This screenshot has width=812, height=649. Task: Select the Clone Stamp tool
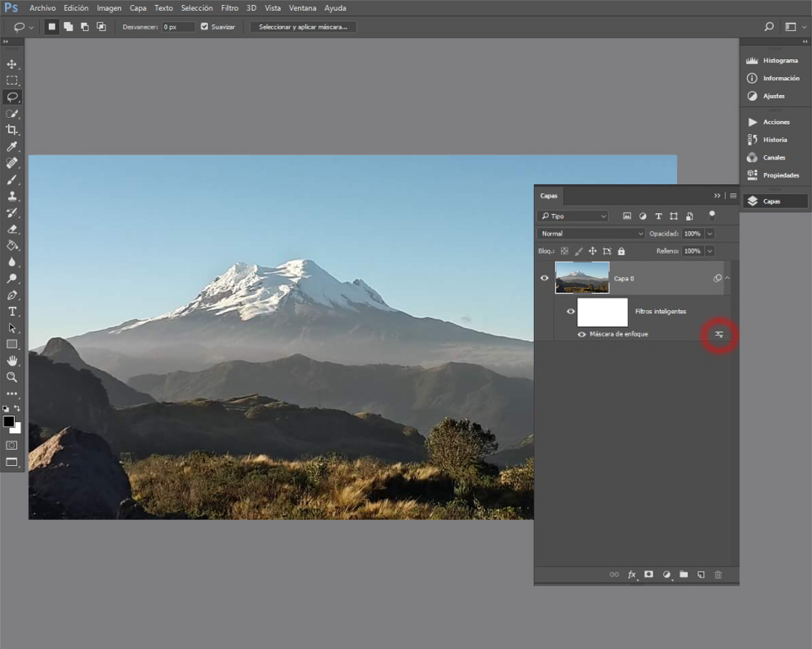(x=12, y=196)
